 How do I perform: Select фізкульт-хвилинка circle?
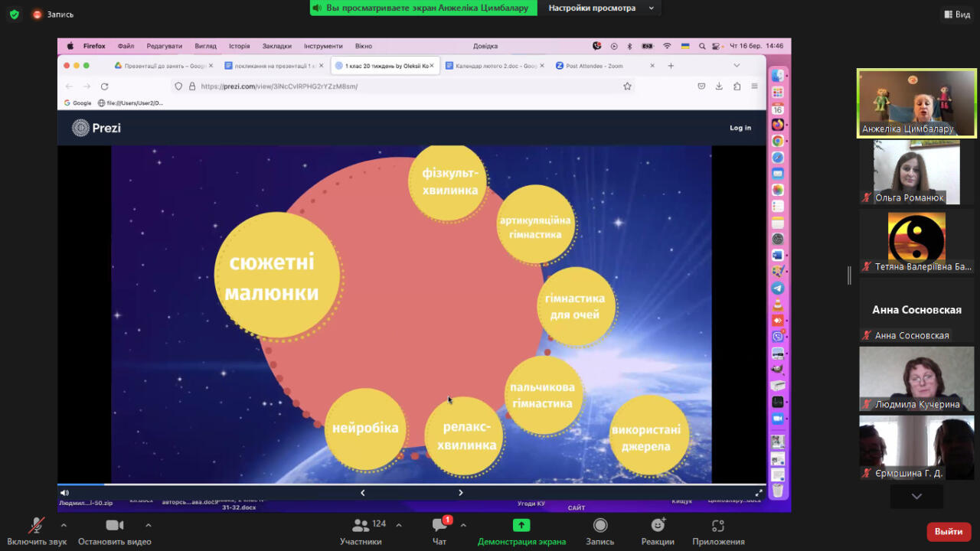[448, 182]
